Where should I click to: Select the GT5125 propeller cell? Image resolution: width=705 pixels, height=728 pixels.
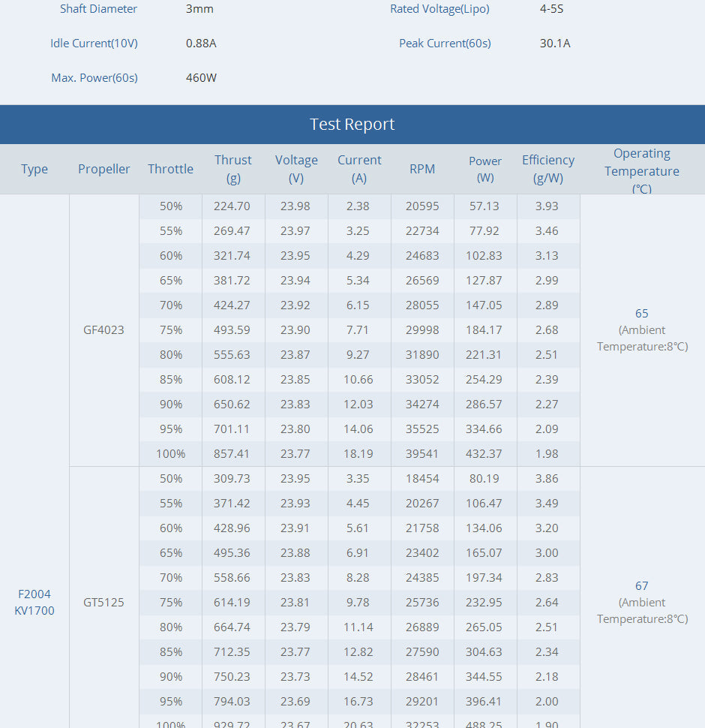(104, 603)
